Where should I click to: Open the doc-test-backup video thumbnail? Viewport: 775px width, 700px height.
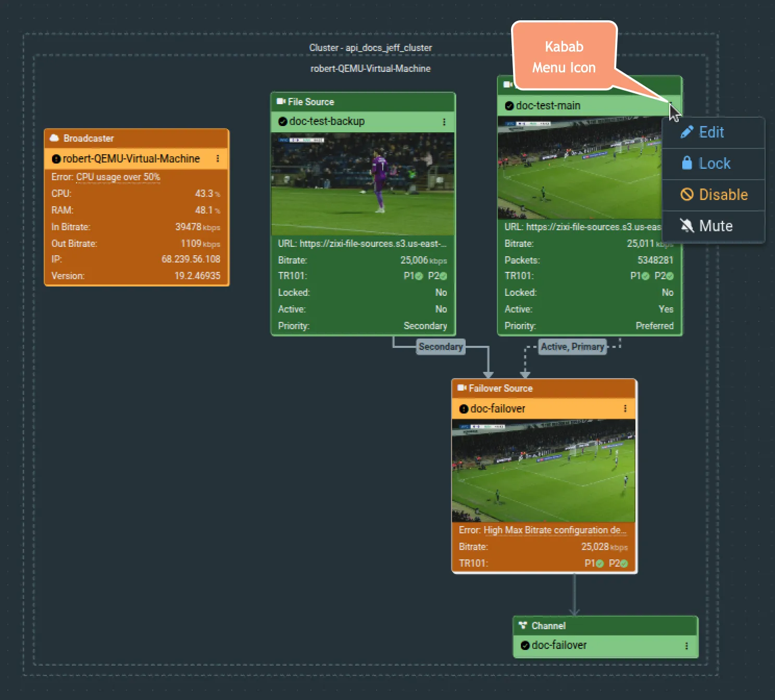point(363,184)
